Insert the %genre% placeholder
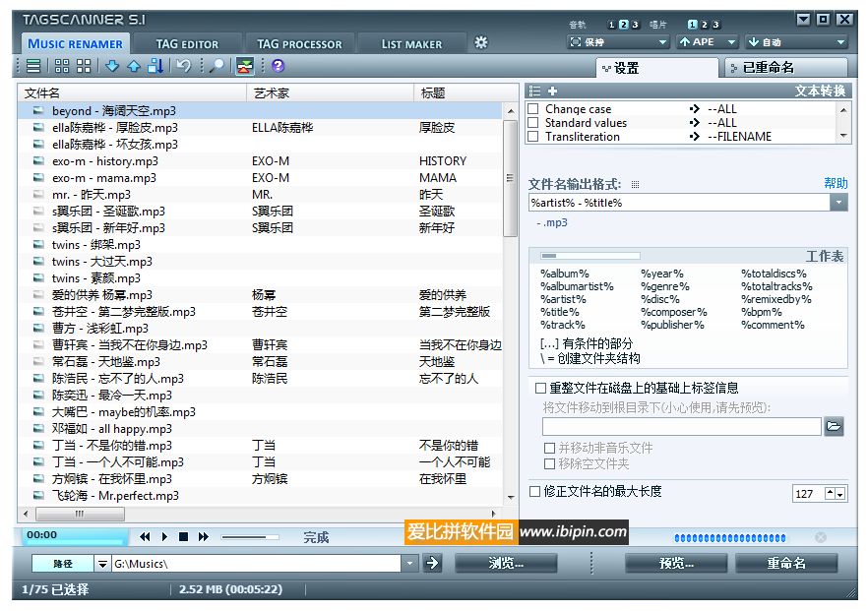The width and height of the screenshot is (868, 611). (665, 286)
